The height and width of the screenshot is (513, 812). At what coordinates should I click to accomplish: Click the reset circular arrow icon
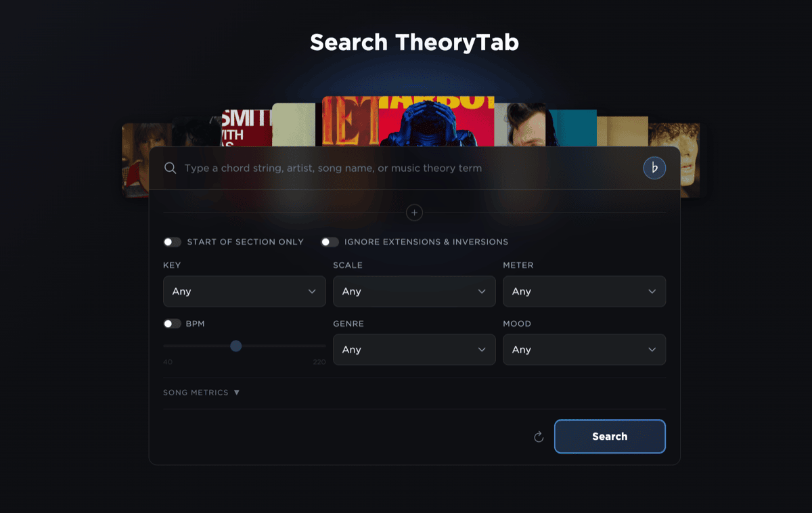click(x=539, y=437)
